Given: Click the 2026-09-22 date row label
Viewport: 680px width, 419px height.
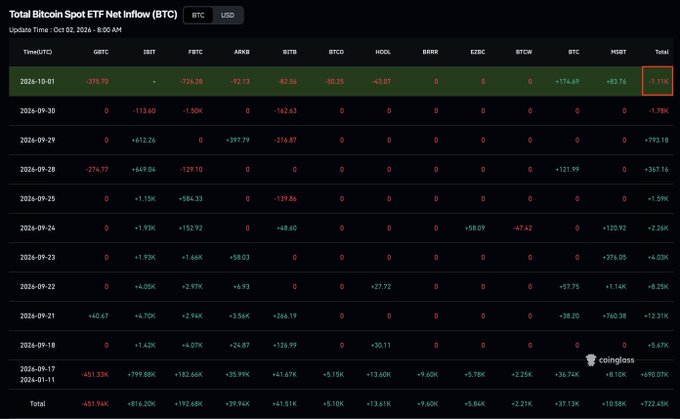Looking at the screenshot, I should pos(37,287).
